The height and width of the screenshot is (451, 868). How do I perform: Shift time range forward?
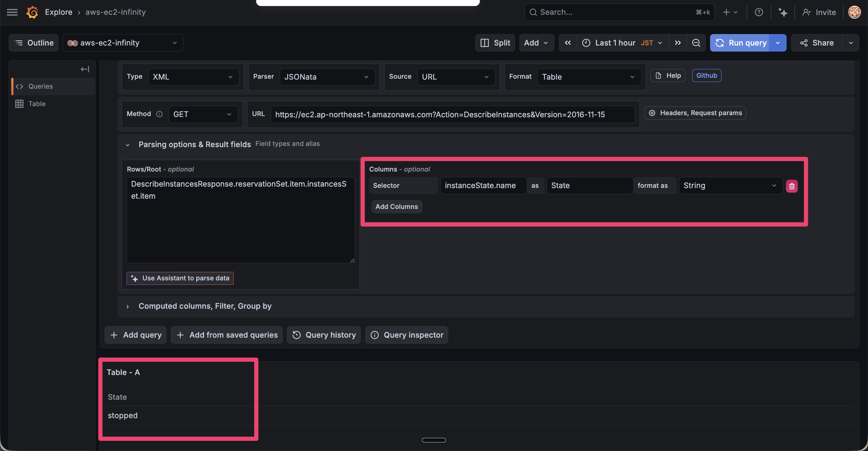(x=678, y=43)
